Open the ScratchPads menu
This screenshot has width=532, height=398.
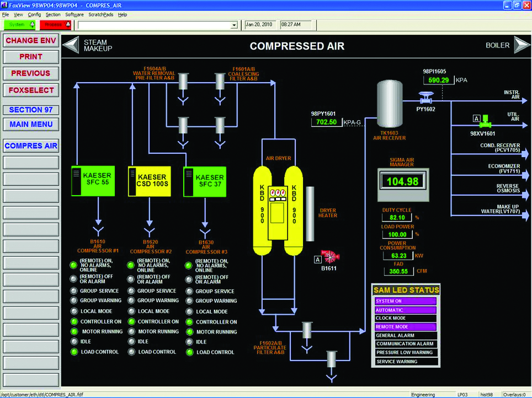pyautogui.click(x=101, y=14)
